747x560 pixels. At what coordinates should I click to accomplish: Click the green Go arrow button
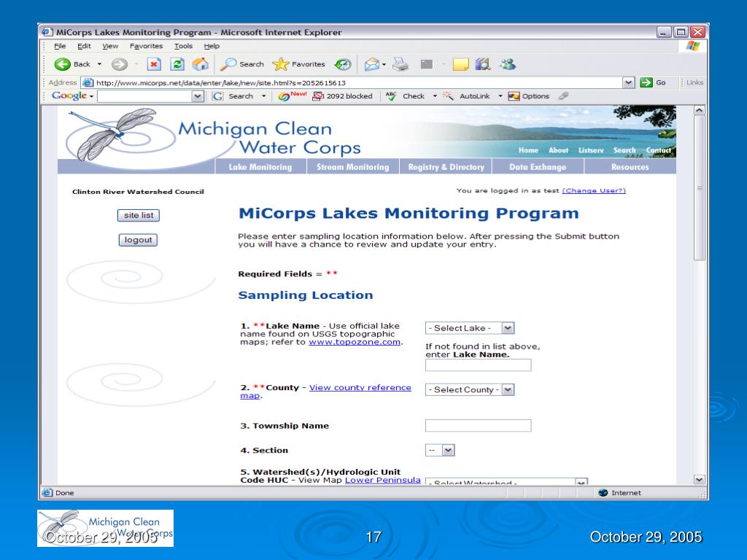(x=646, y=82)
